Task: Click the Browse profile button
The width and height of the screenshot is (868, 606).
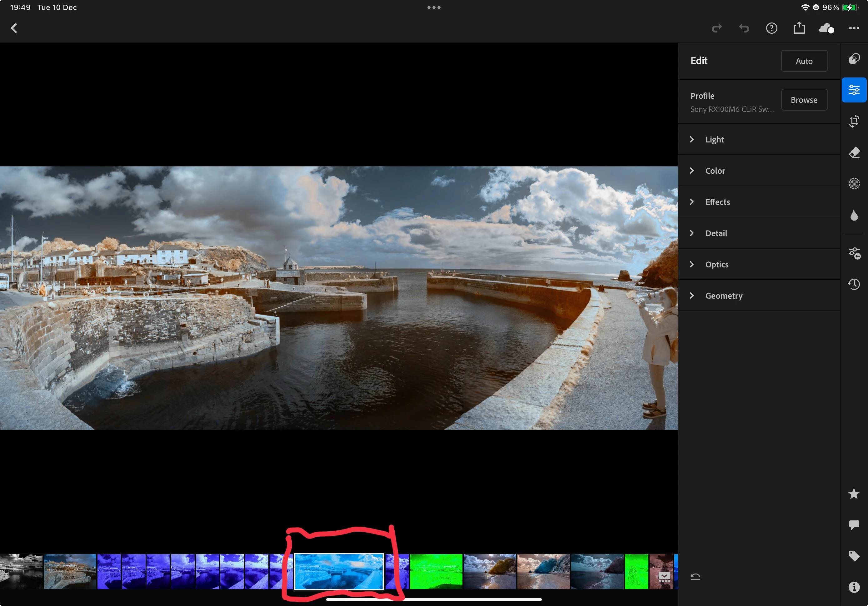Action: [804, 100]
